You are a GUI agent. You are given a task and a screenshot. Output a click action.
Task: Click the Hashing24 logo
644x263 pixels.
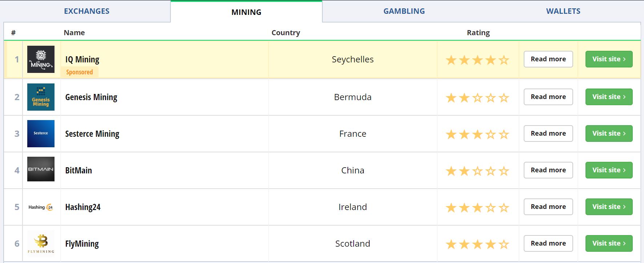(x=41, y=207)
